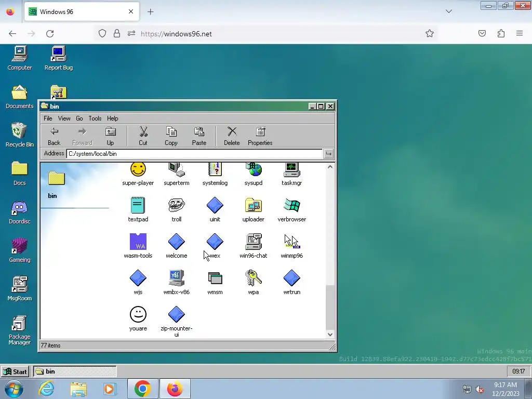Open the Firefox hamburger menu
The image size is (532, 399).
520,33
